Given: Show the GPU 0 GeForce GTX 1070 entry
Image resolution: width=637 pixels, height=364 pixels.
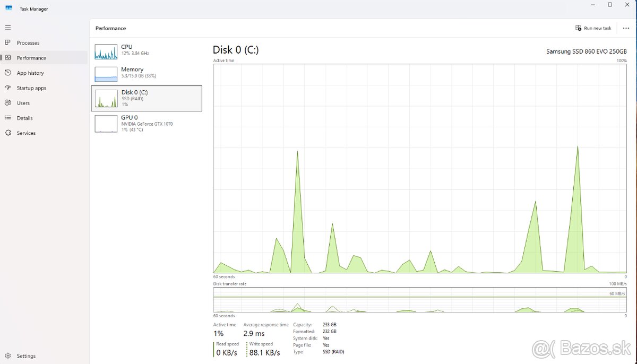Looking at the screenshot, I should coord(147,123).
